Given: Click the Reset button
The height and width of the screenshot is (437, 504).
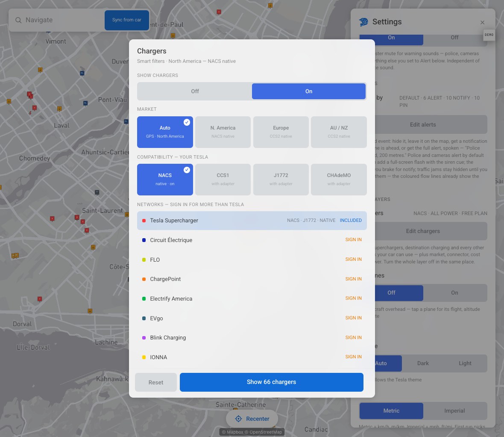Looking at the screenshot, I should click(156, 382).
